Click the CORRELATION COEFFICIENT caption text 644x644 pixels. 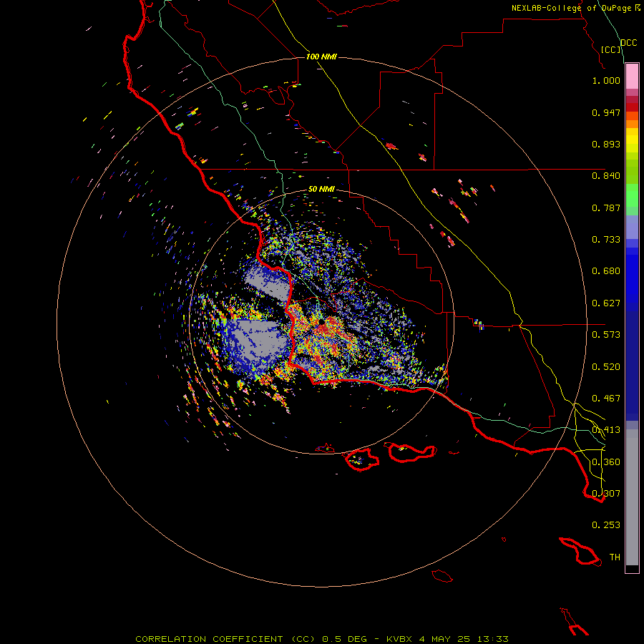(209, 639)
